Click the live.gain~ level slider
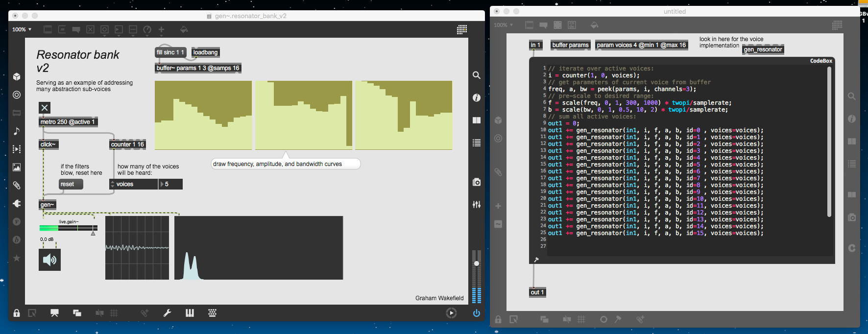The image size is (868, 334). 68,228
